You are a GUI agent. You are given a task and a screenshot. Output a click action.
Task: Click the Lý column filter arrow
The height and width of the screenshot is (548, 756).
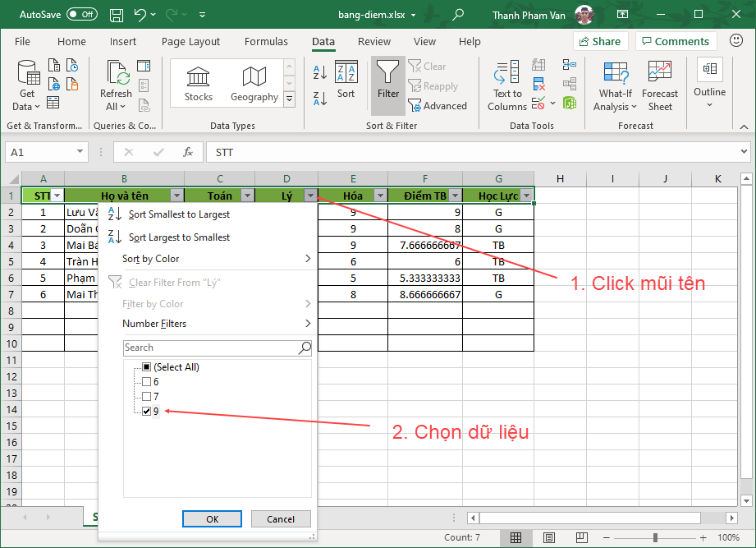coord(310,196)
